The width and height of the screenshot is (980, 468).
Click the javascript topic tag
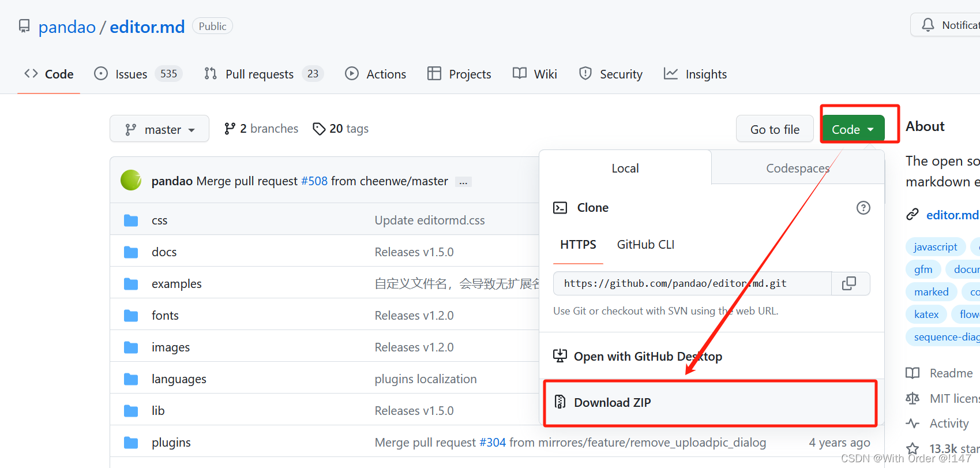[936, 247]
